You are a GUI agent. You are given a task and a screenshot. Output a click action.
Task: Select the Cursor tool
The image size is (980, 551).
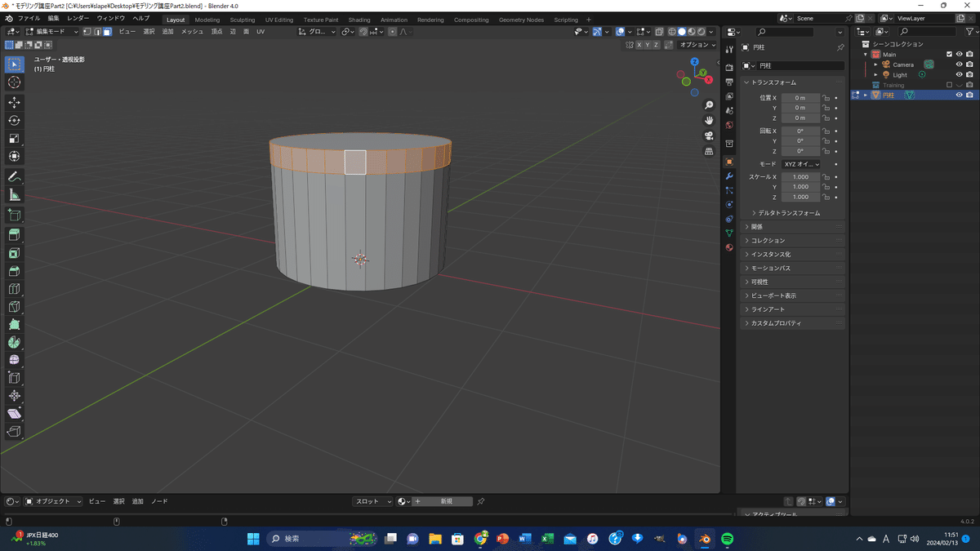coord(14,82)
